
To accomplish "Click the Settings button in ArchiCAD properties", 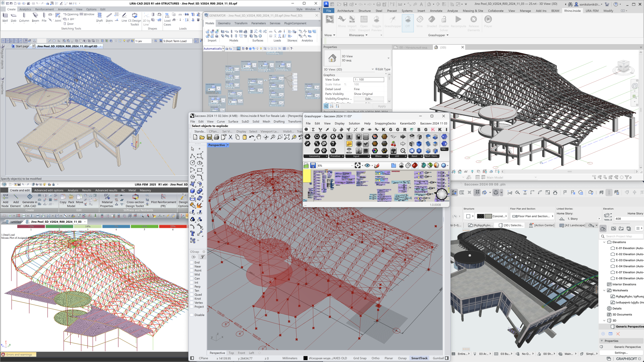I will [x=620, y=353].
